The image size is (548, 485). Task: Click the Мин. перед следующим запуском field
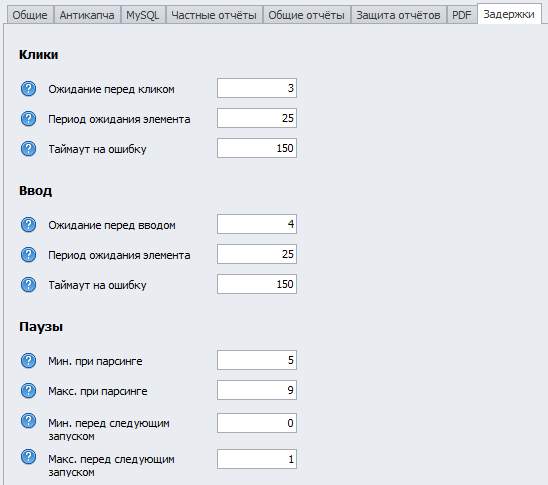(x=257, y=423)
